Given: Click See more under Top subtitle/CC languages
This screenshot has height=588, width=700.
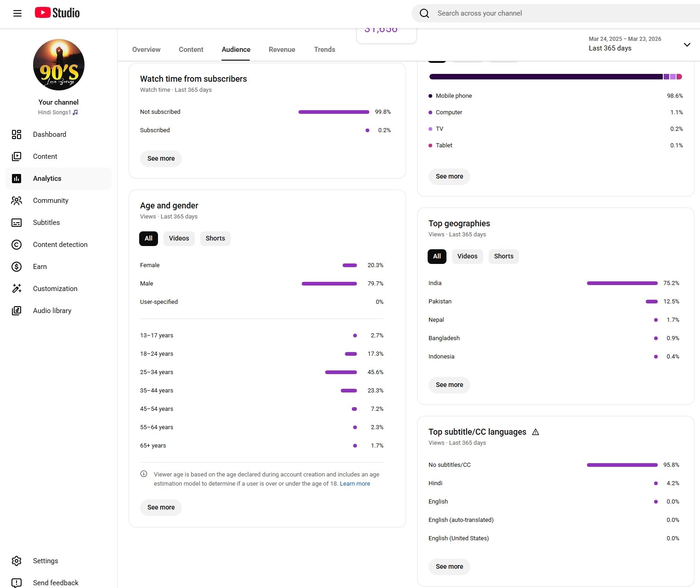Looking at the screenshot, I should tap(449, 566).
